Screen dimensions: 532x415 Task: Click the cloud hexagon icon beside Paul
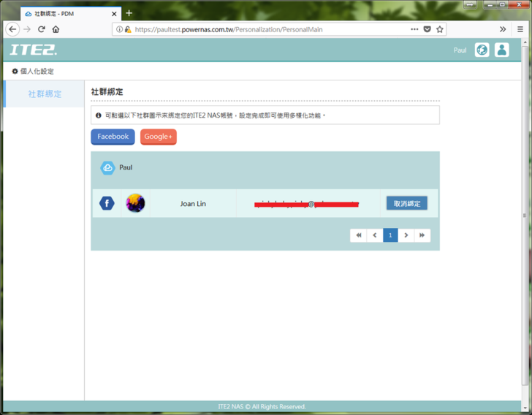pos(107,167)
